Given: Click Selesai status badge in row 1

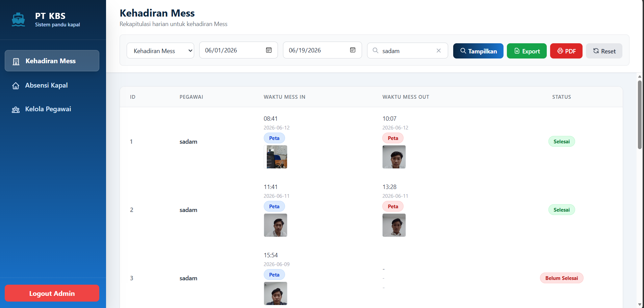Looking at the screenshot, I should coord(562,141).
